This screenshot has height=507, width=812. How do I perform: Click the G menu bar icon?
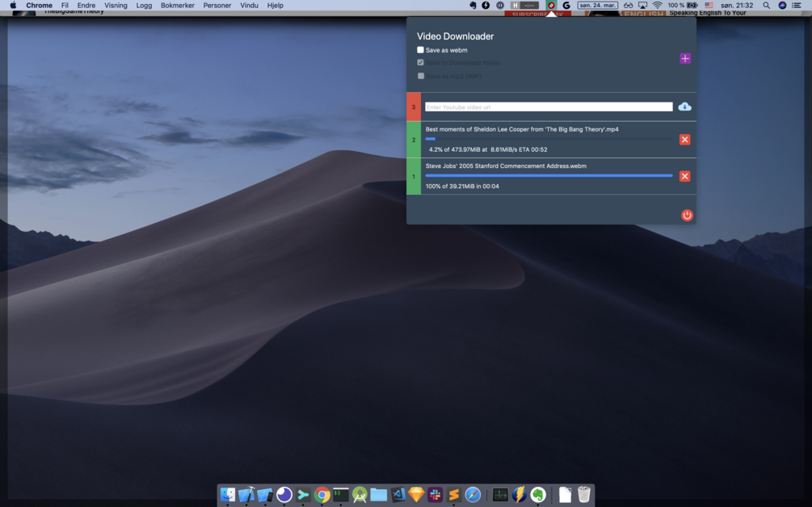[566, 5]
